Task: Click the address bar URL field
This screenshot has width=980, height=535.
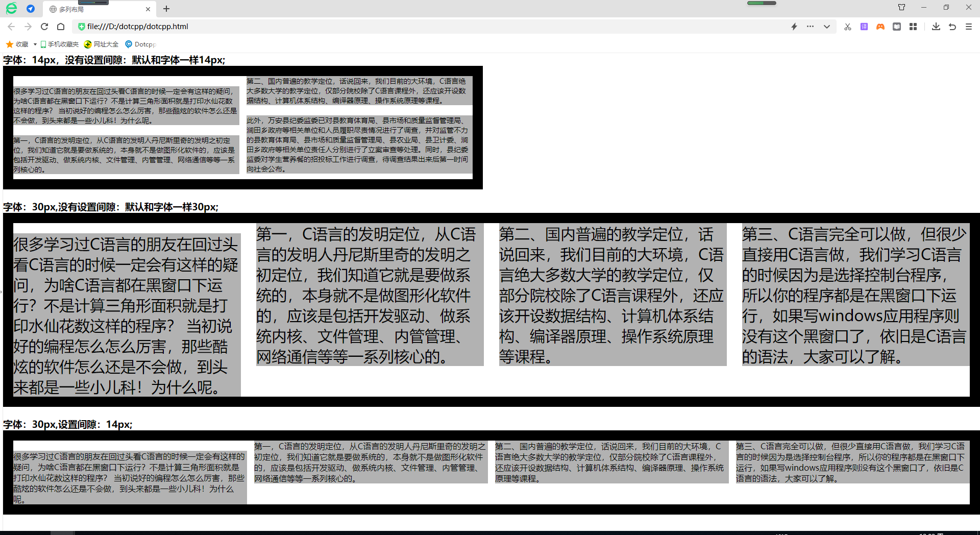Action: pos(408,27)
